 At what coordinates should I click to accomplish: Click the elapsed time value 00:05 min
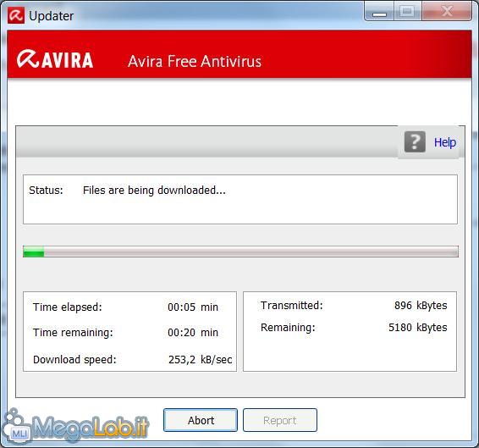tap(193, 307)
